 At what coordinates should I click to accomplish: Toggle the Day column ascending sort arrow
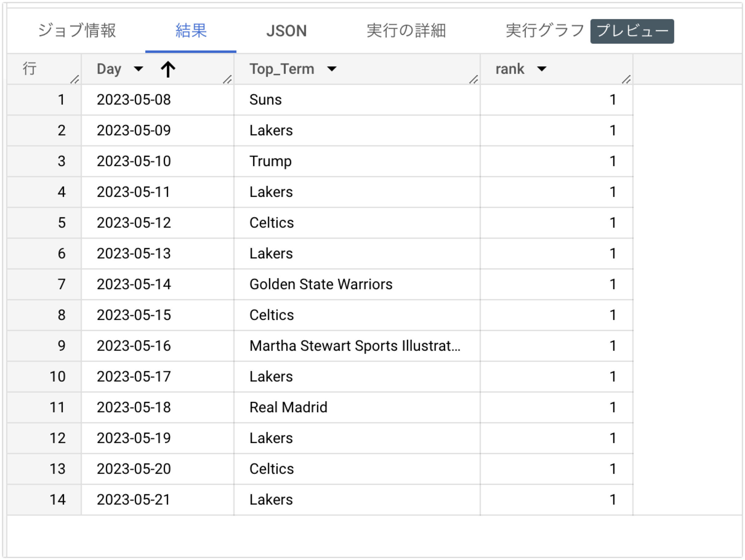[x=168, y=69]
